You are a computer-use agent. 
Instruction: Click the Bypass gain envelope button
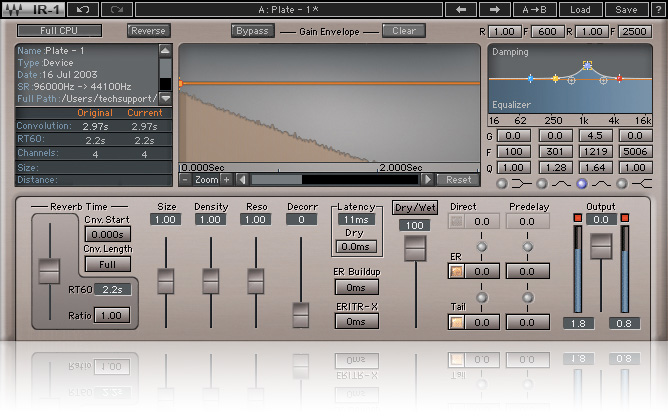pos(251,31)
